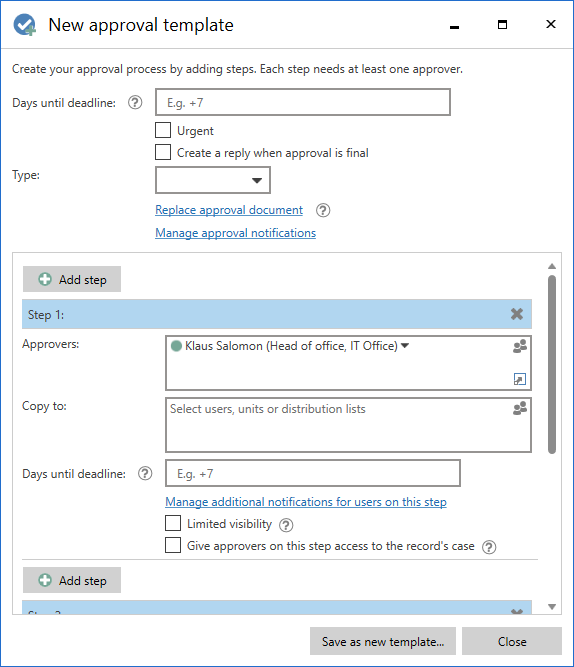
Task: Open help for Step 1 Days until deadline
Action: click(x=145, y=473)
